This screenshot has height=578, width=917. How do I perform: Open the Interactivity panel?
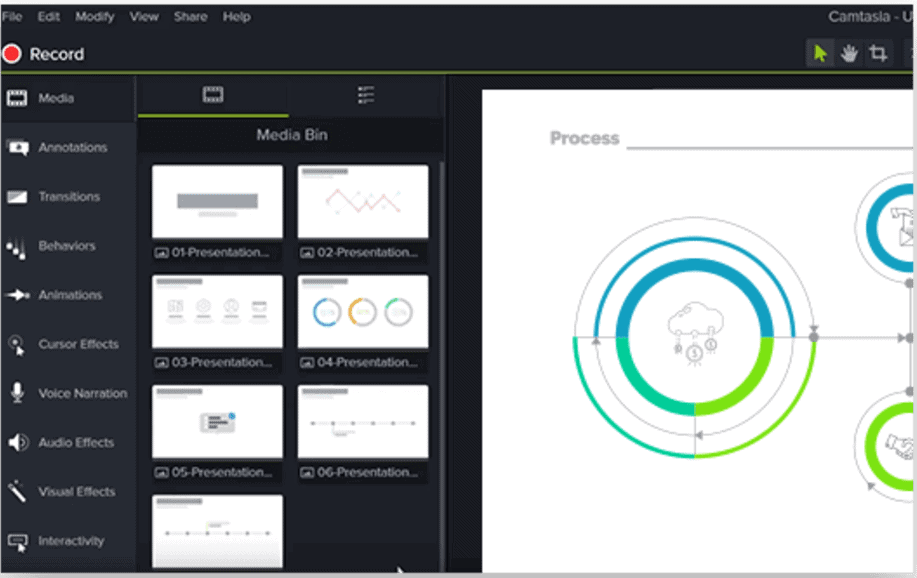click(x=71, y=541)
